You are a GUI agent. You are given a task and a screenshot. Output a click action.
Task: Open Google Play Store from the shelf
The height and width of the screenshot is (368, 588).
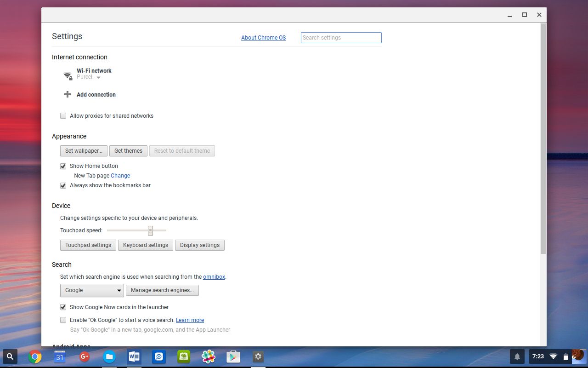(233, 356)
